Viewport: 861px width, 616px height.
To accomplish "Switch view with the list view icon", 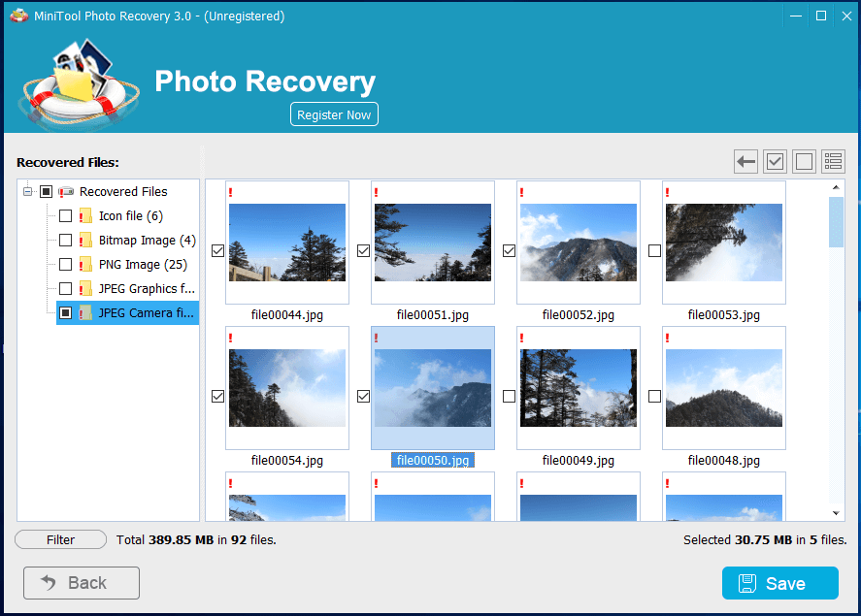I will pyautogui.click(x=833, y=162).
